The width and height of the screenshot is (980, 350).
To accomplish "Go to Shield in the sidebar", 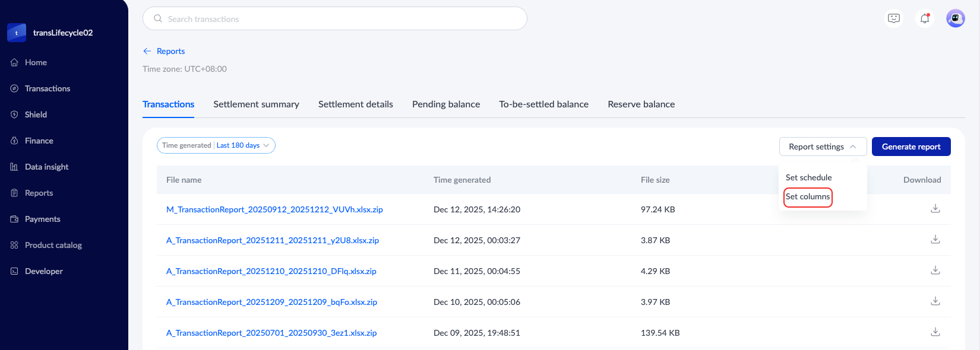I will coord(36,114).
